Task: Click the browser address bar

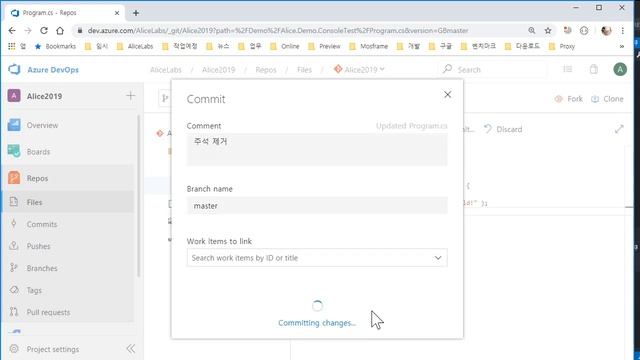Action: [x=278, y=31]
